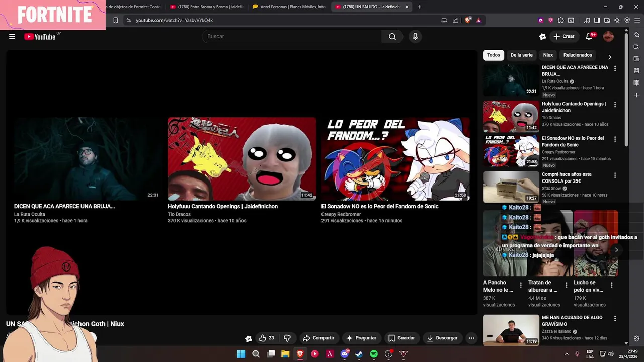644x362 pixels.
Task: Open more actions ellipsis below video
Action: [471, 338]
